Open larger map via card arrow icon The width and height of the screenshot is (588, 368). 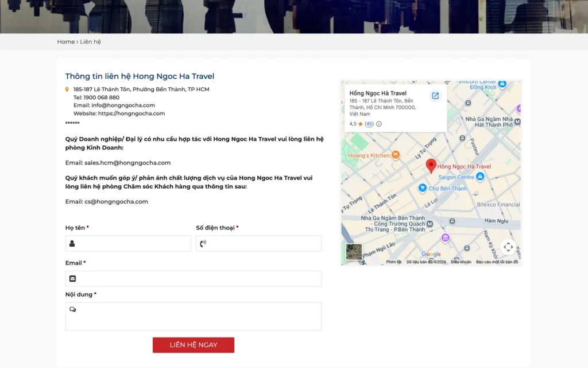click(435, 96)
